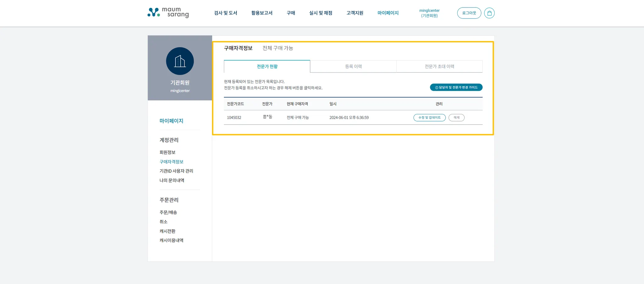Click the 로그아웃 button
The height and width of the screenshot is (284, 644).
pyautogui.click(x=469, y=13)
